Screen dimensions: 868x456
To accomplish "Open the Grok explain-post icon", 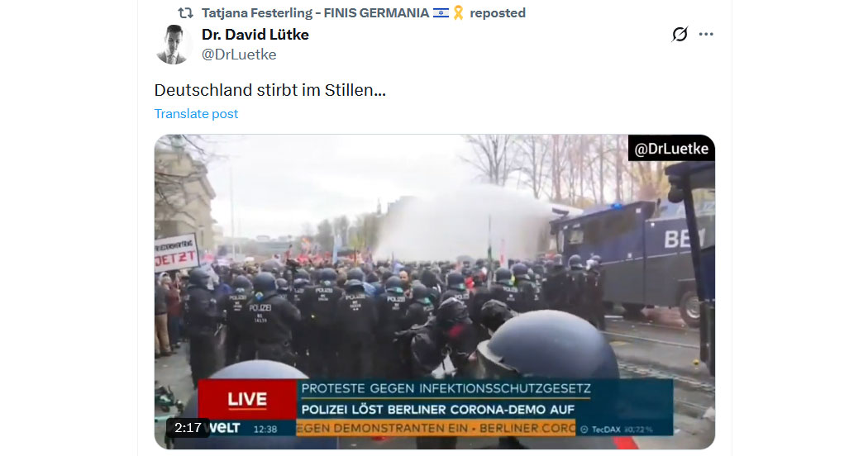I will point(680,35).
